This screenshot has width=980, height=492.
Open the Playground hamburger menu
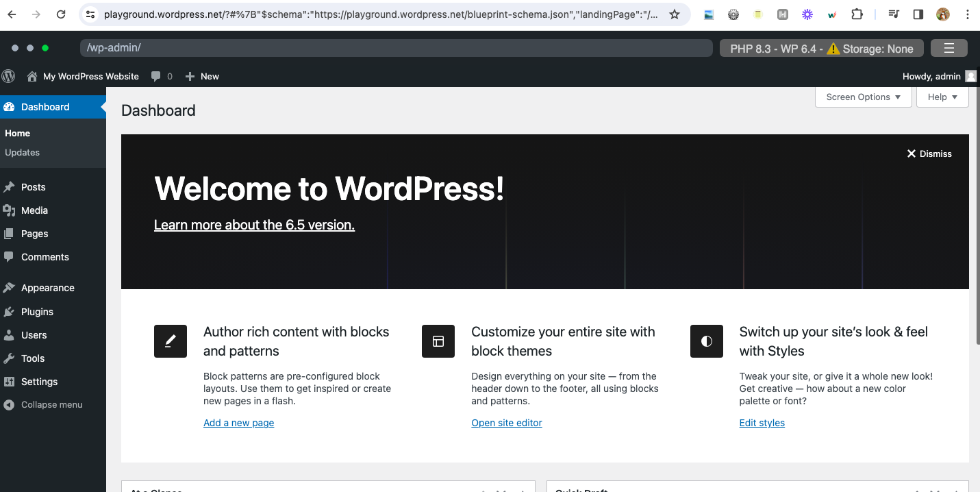coord(949,48)
